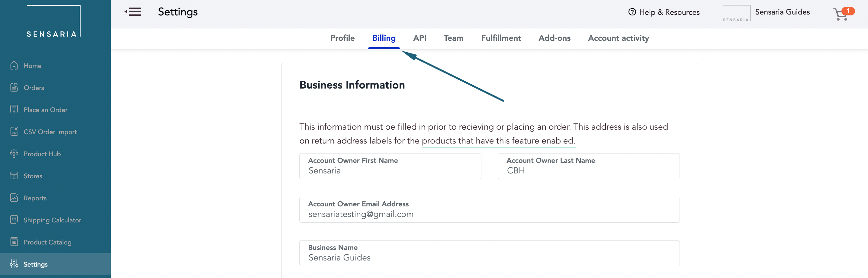This screenshot has height=278, width=868.
Task: Go to the Fulfillment tab
Action: (501, 38)
